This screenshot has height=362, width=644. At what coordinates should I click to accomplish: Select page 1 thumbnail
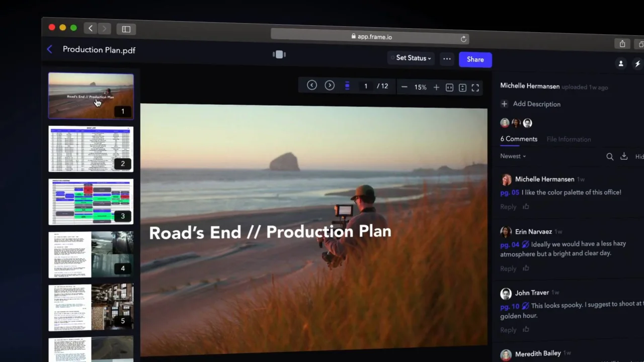coord(91,96)
